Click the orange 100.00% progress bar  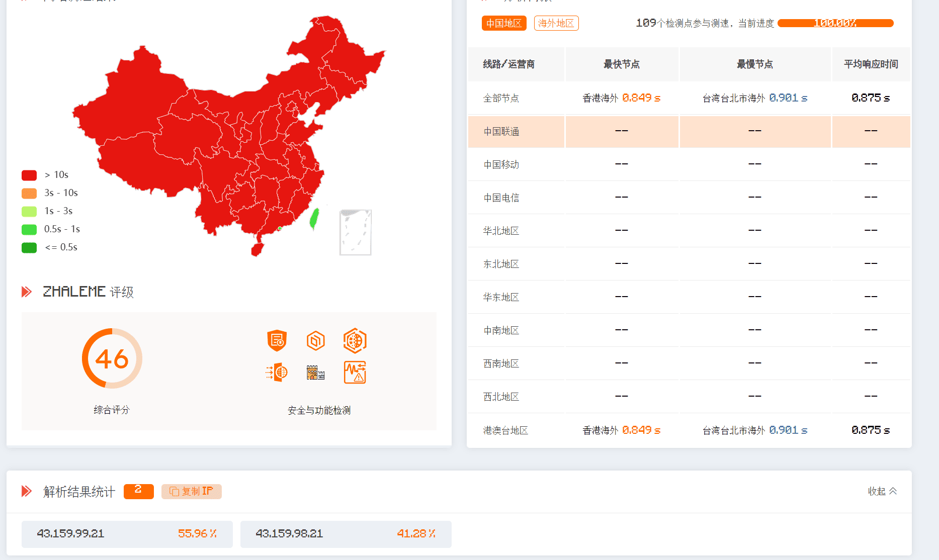point(835,23)
